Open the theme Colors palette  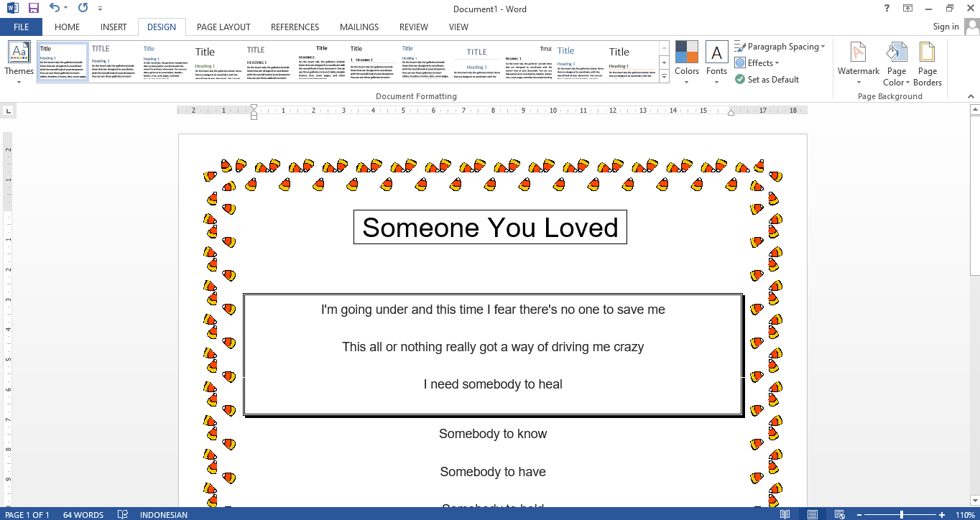686,63
